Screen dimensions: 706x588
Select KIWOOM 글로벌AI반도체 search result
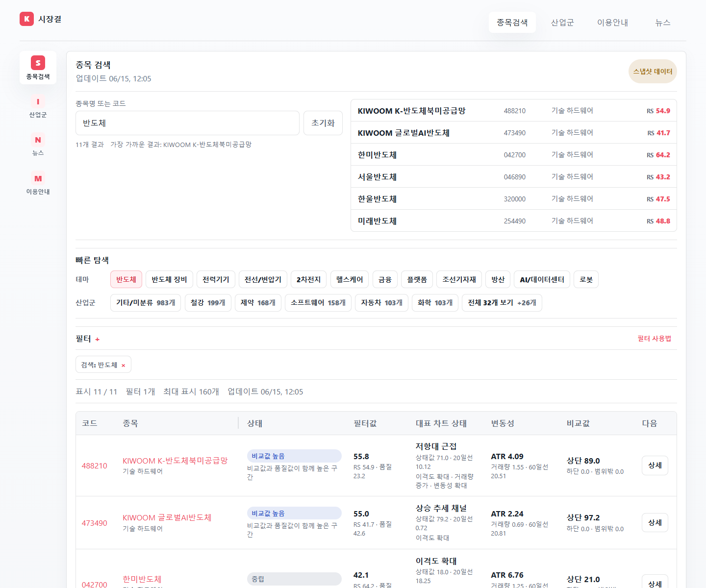coord(514,133)
